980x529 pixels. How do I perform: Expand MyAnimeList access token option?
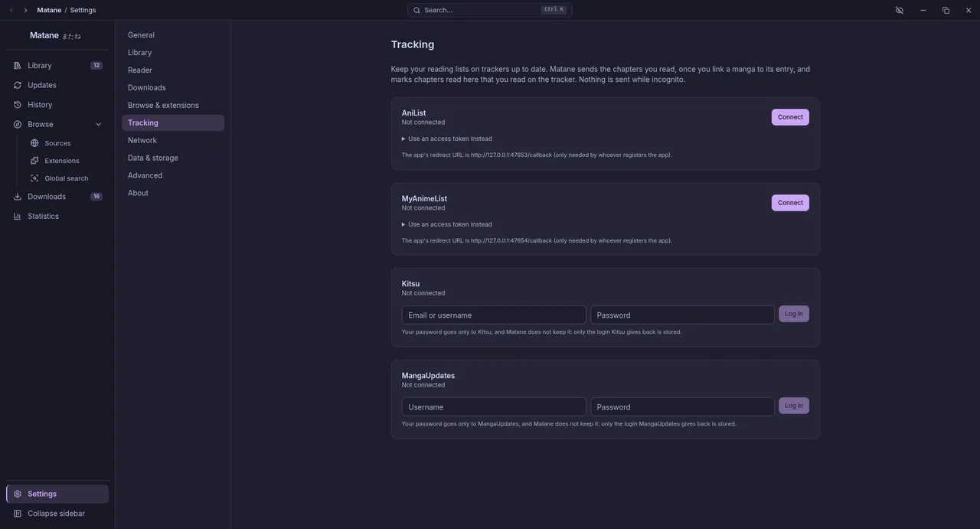click(447, 224)
